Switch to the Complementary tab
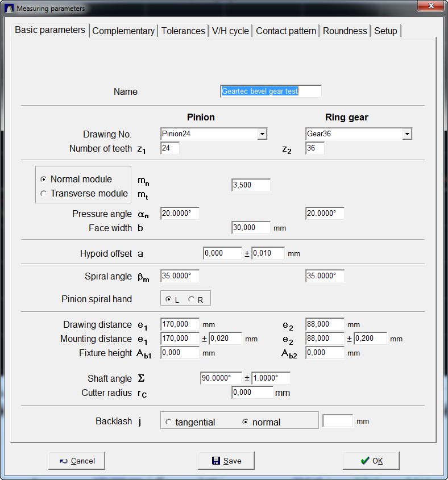The image size is (448, 480). click(123, 31)
